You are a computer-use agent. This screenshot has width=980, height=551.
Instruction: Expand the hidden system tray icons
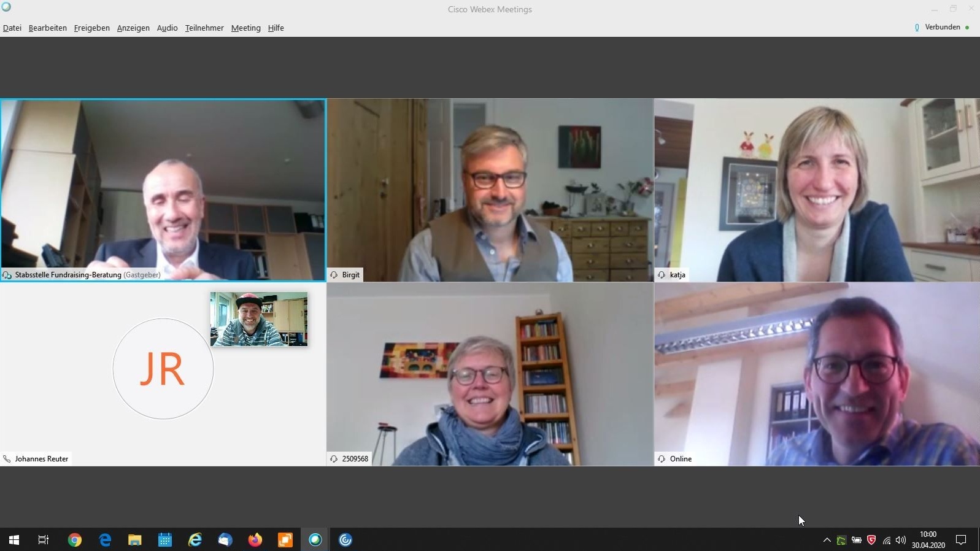[827, 540]
